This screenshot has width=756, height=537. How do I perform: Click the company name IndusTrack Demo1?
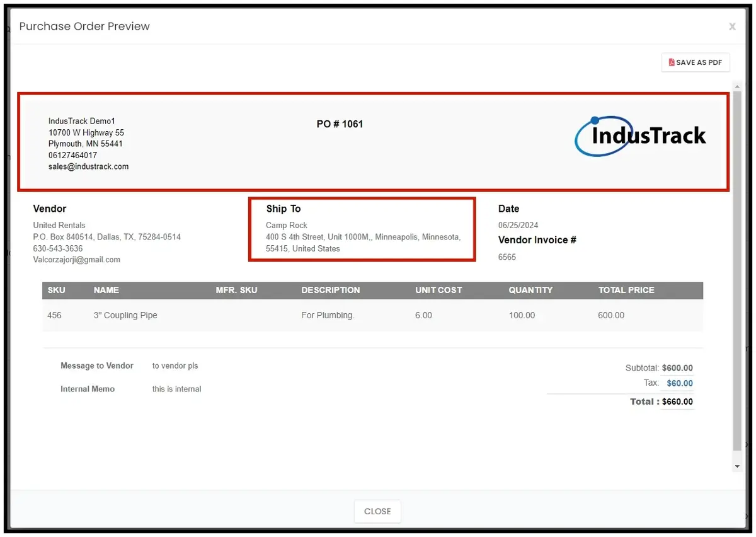click(82, 121)
